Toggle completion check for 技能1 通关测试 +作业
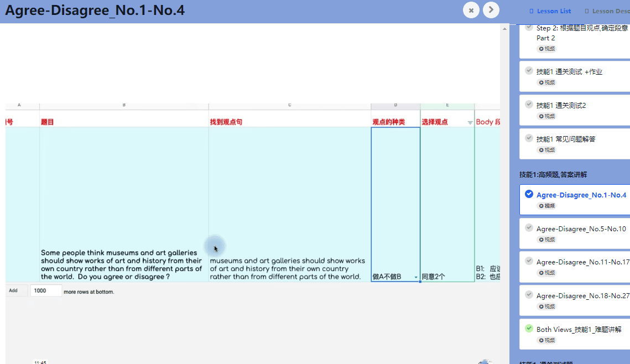The height and width of the screenshot is (364, 630). click(529, 71)
